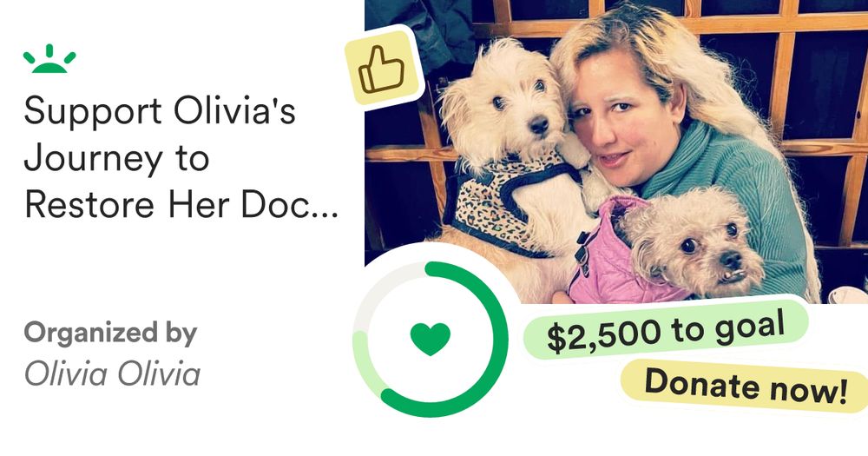The height and width of the screenshot is (456, 868).
Task: Click the "Organized by" label
Action: (111, 333)
